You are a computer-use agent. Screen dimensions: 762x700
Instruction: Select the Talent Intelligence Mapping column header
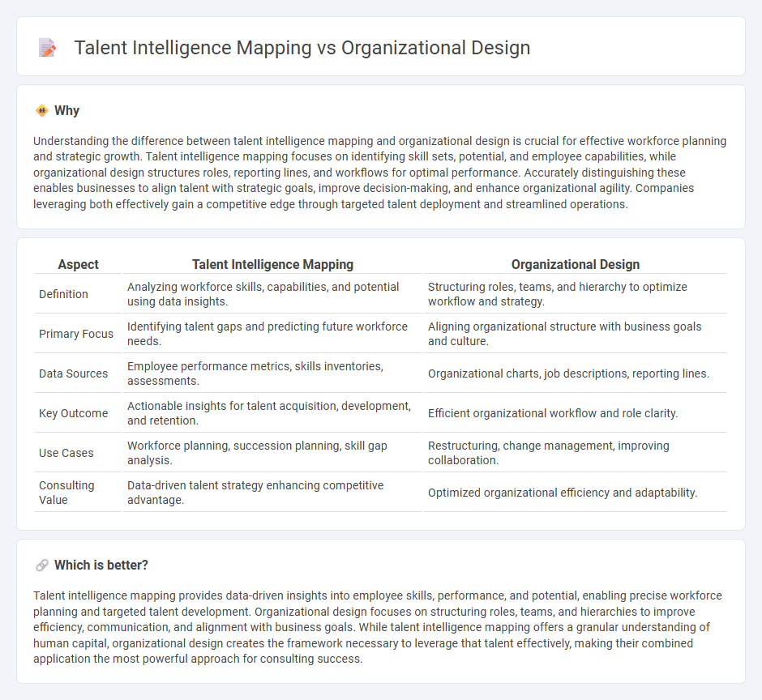click(x=272, y=264)
